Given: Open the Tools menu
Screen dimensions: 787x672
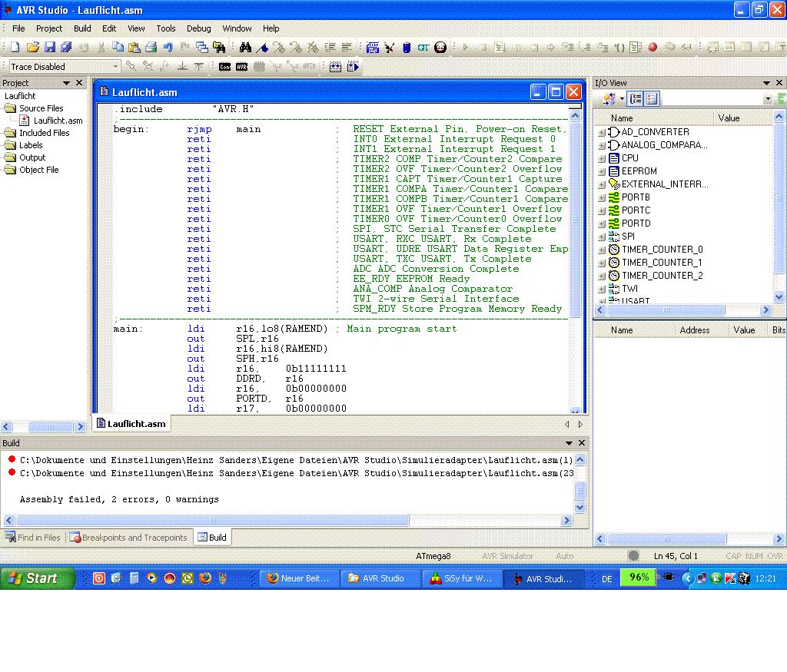Looking at the screenshot, I should tap(166, 28).
